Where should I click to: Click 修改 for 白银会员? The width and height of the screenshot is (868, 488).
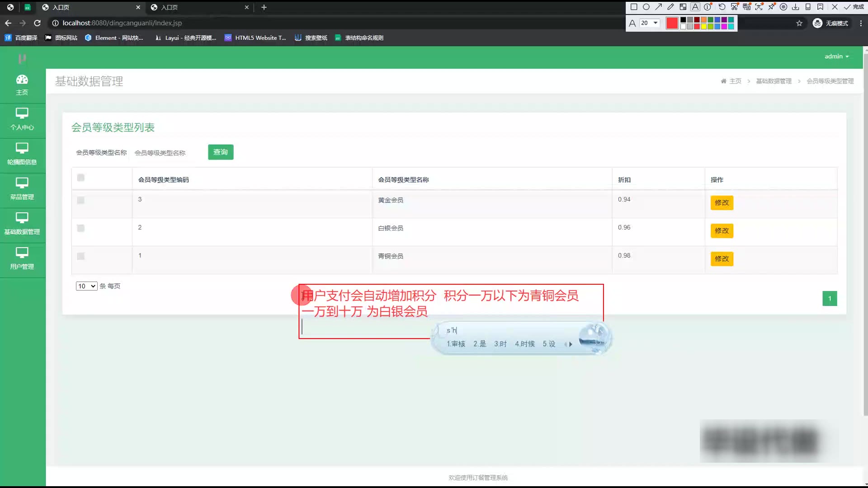722,231
